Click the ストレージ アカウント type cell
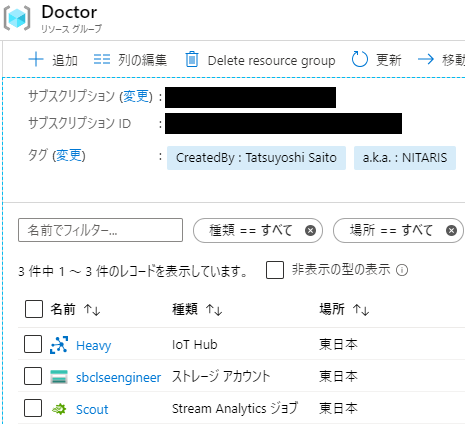Image resolution: width=466 pixels, height=424 pixels. [221, 377]
